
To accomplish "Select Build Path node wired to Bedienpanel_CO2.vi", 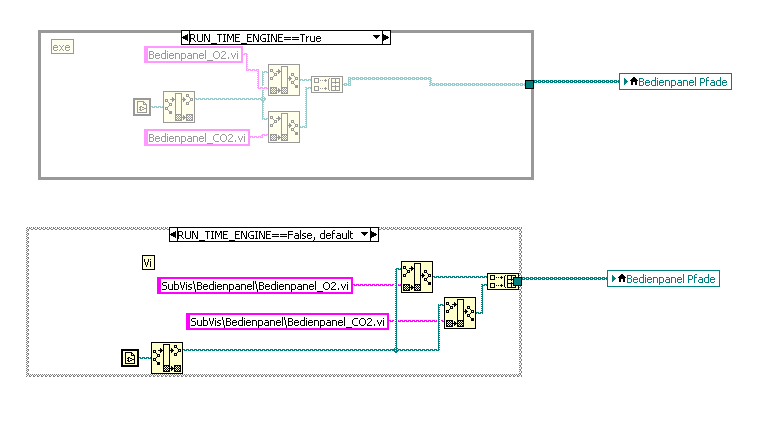I will click(284, 127).
